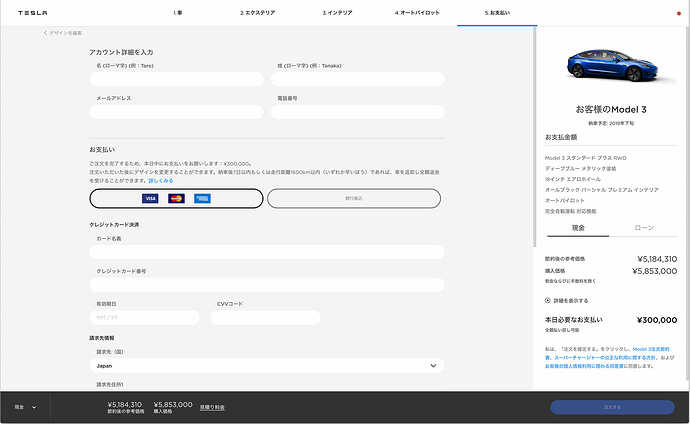Switch to the ローン payment tab

click(x=644, y=228)
